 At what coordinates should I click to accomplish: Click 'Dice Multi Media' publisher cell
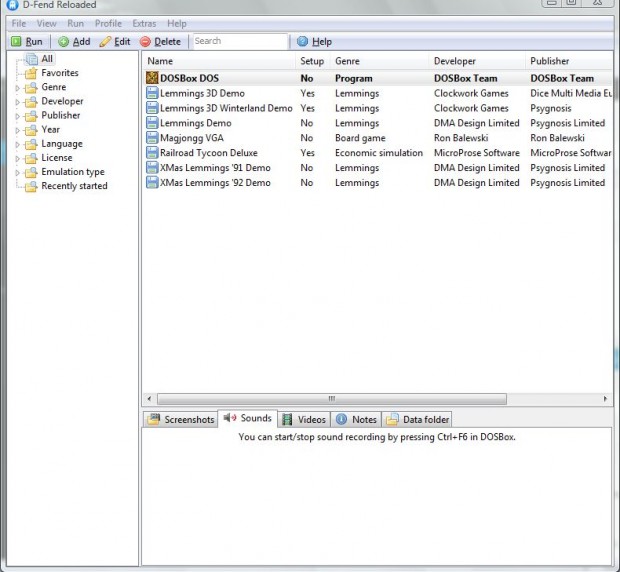pos(571,93)
